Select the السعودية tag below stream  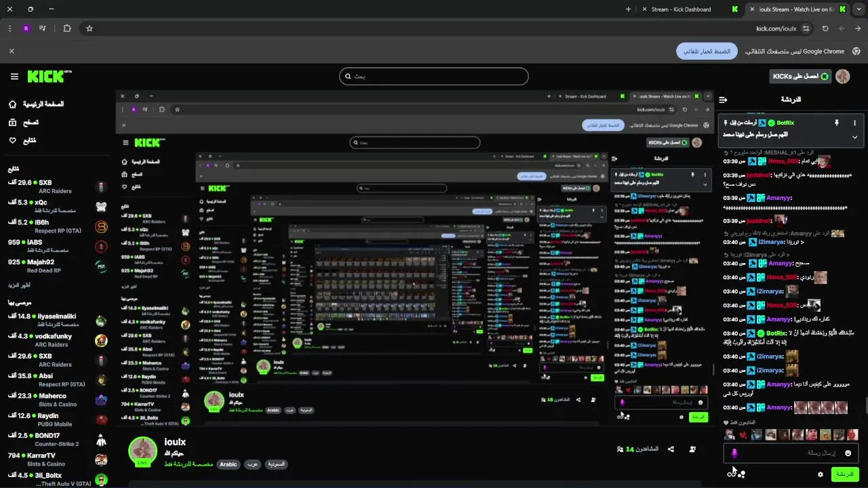point(276,464)
